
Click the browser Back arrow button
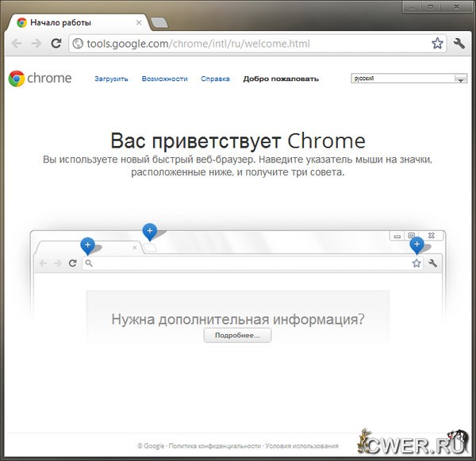pos(17,44)
